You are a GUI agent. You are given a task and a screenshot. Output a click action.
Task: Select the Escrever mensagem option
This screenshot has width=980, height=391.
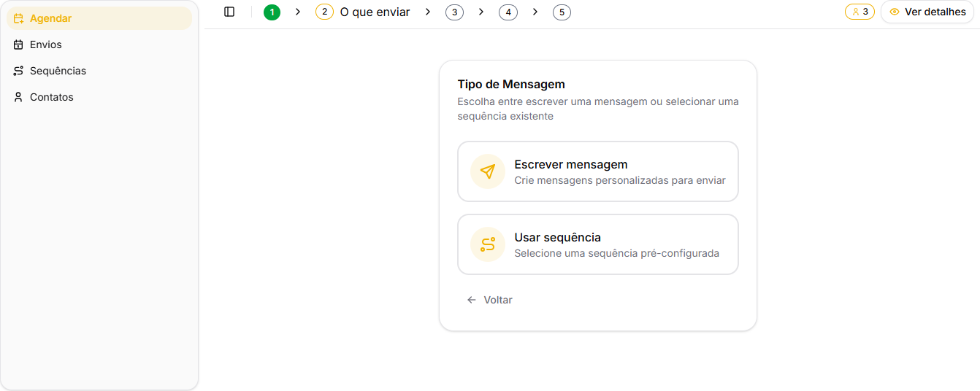point(597,171)
